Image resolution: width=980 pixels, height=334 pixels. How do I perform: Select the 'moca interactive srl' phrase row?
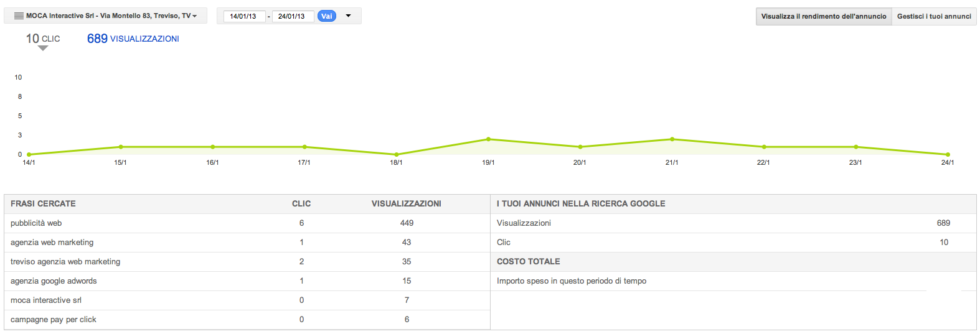[x=247, y=300]
